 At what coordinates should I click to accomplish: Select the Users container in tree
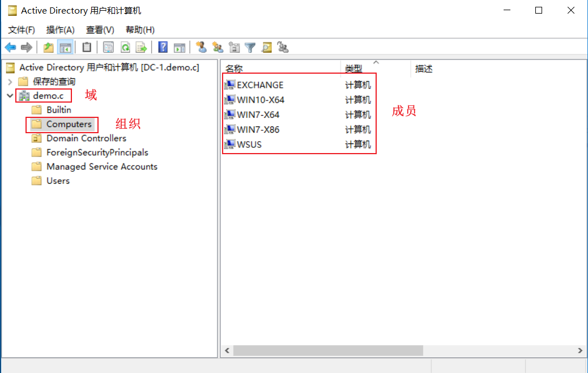58,181
